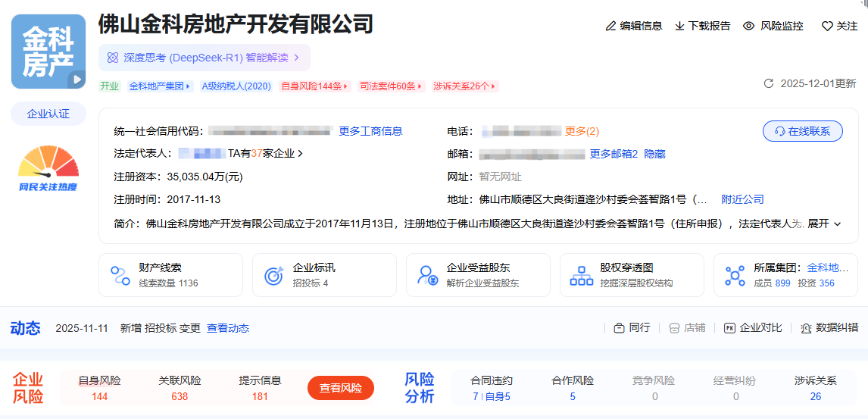Click the 网民关注热度 gauge
868x419 pixels.
tap(48, 168)
